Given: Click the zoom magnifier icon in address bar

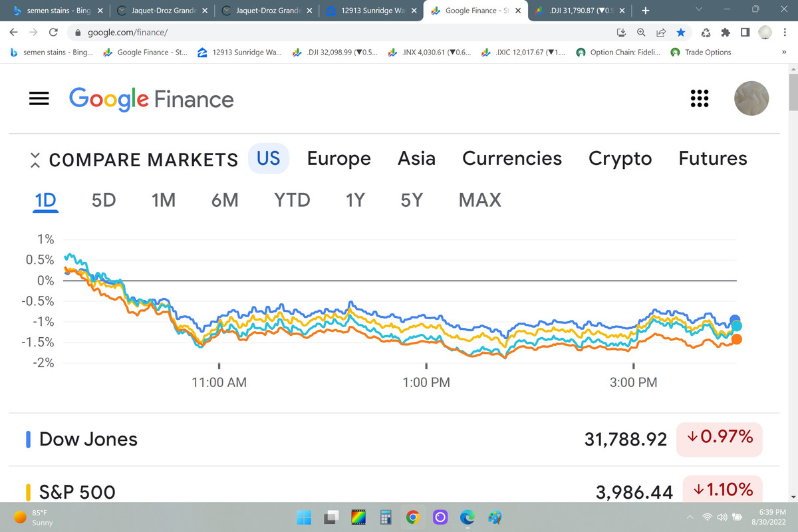Looking at the screenshot, I should tap(642, 32).
